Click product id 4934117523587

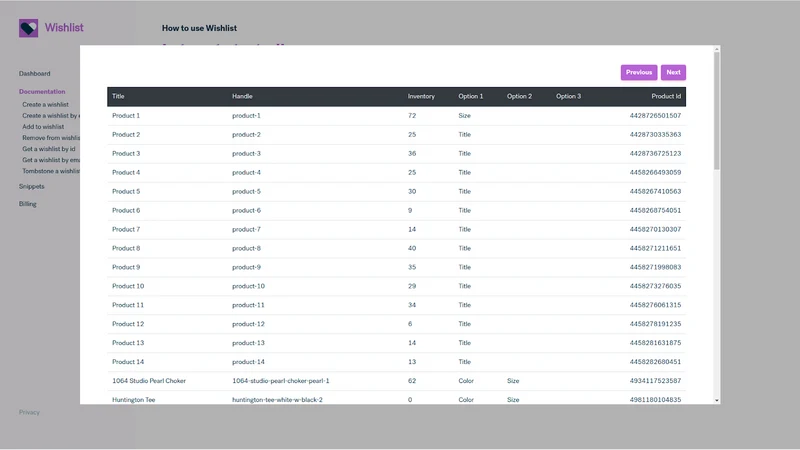click(655, 381)
